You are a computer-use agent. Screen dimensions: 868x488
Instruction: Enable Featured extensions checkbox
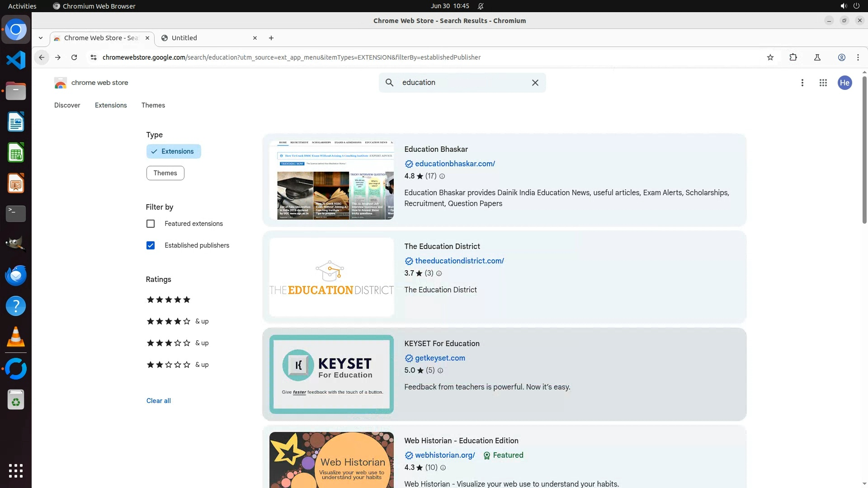[x=151, y=224]
